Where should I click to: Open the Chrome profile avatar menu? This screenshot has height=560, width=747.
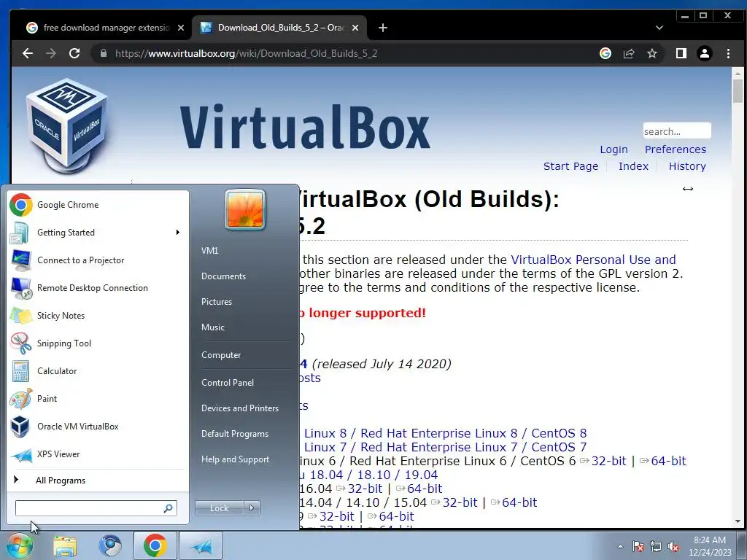[705, 53]
